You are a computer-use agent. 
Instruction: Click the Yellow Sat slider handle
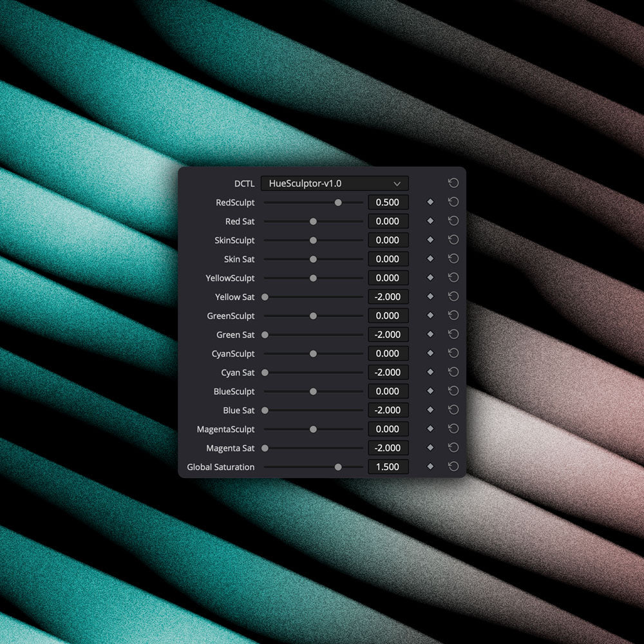pyautogui.click(x=265, y=297)
